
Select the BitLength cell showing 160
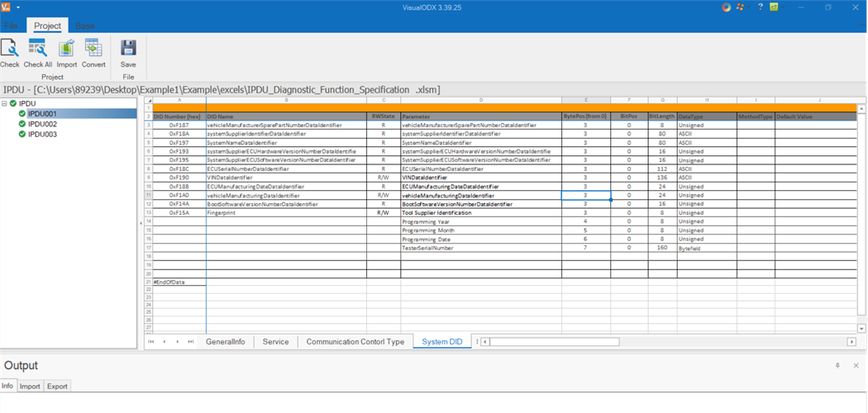click(662, 249)
